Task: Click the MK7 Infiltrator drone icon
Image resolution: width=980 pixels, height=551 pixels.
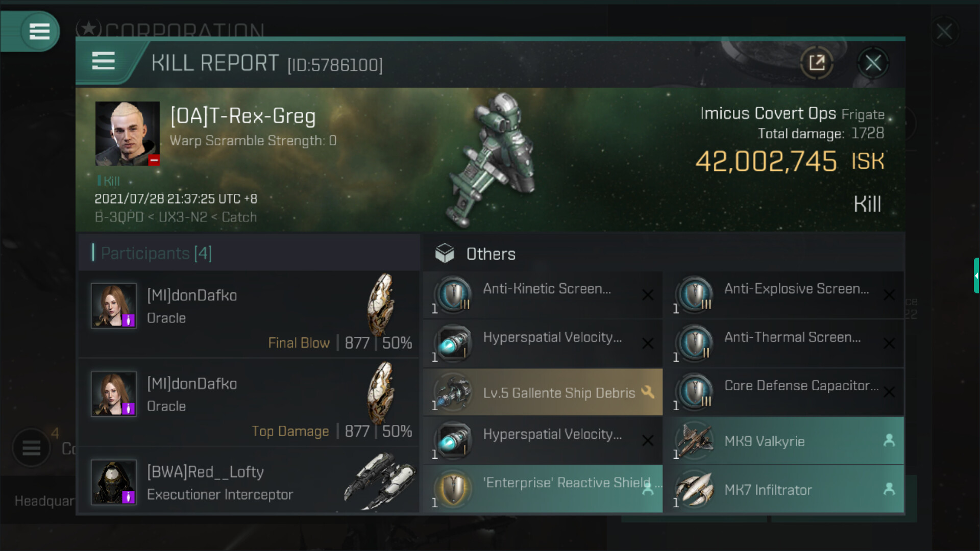Action: (694, 489)
